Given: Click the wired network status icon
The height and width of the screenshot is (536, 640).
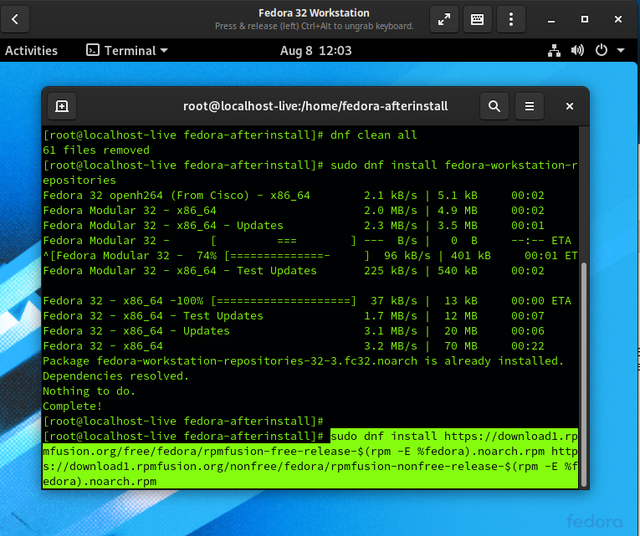Looking at the screenshot, I should pos(554,51).
